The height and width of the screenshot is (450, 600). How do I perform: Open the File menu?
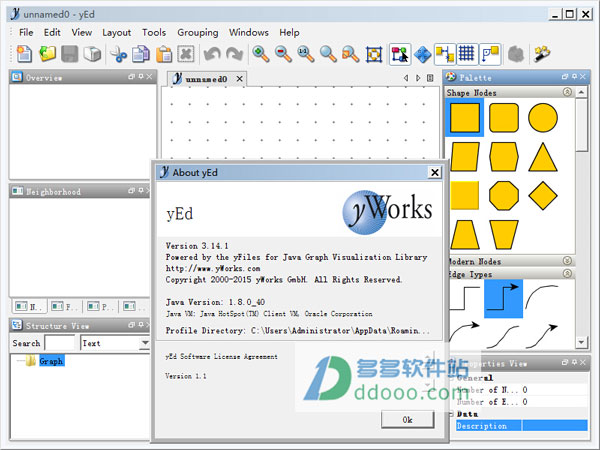pos(26,33)
